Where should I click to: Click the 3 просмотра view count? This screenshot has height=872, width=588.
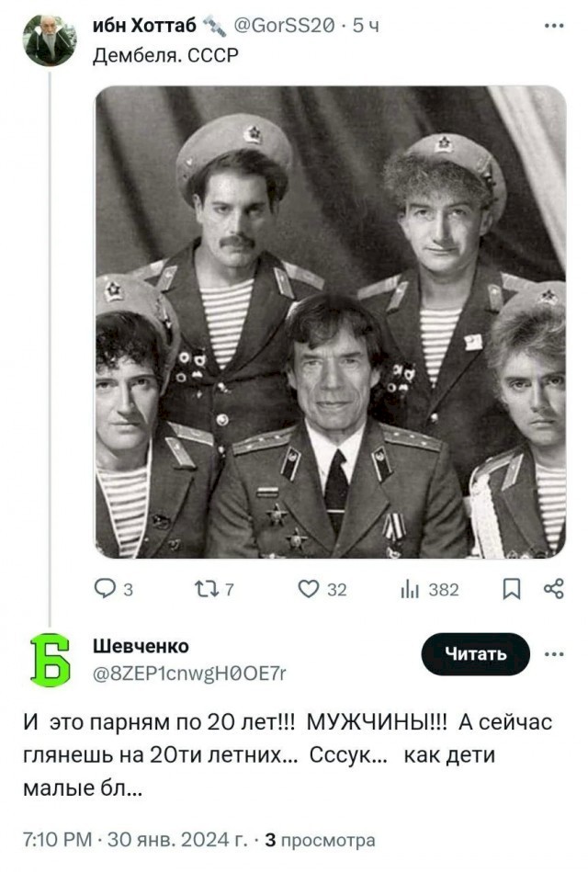[x=320, y=840]
